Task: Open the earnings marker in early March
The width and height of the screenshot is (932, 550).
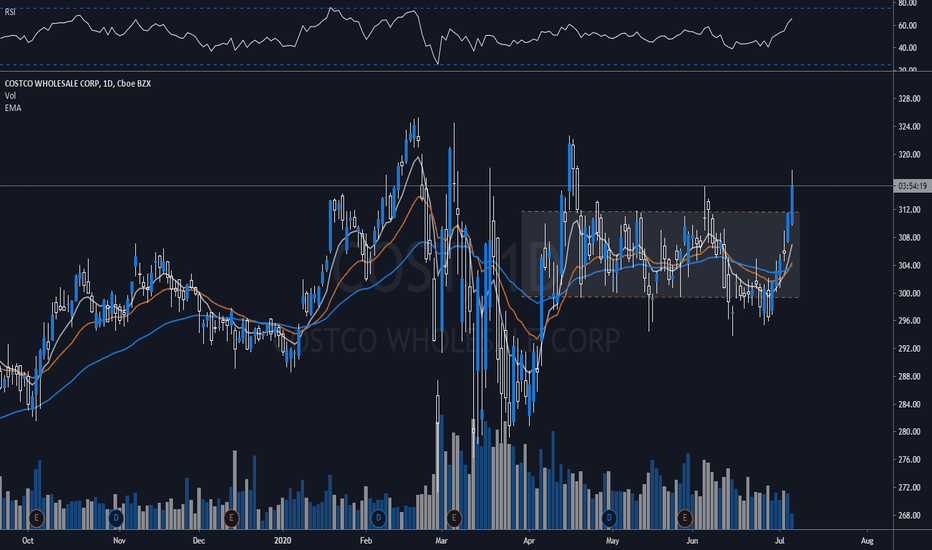Action: pyautogui.click(x=454, y=518)
